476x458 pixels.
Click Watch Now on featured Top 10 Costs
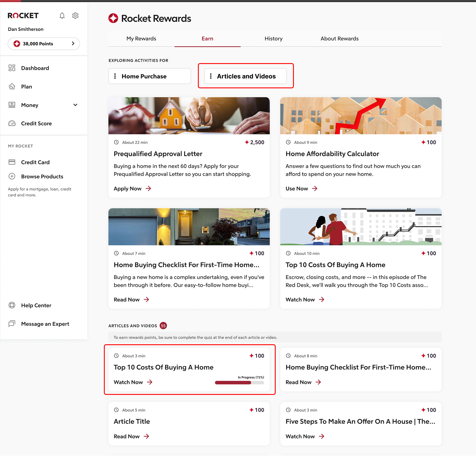[305, 299]
